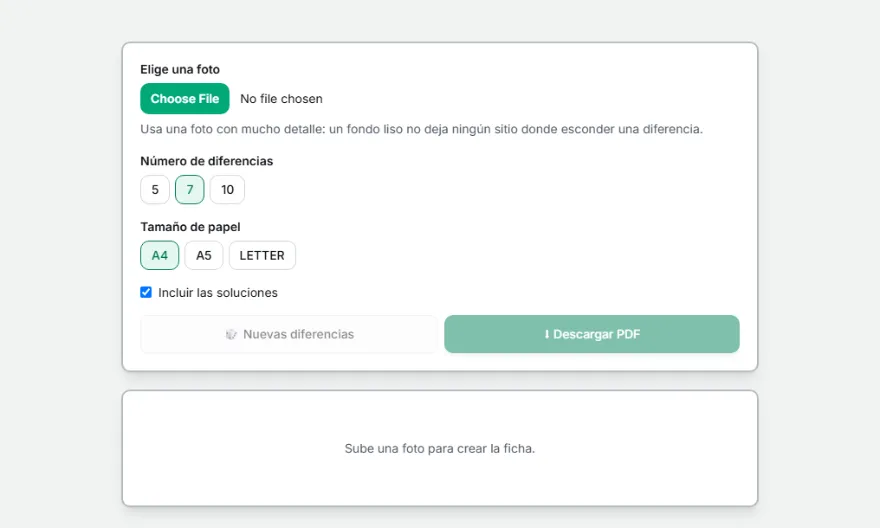Set paper size to LETTER
This screenshot has height=528, width=880.
pyautogui.click(x=262, y=255)
